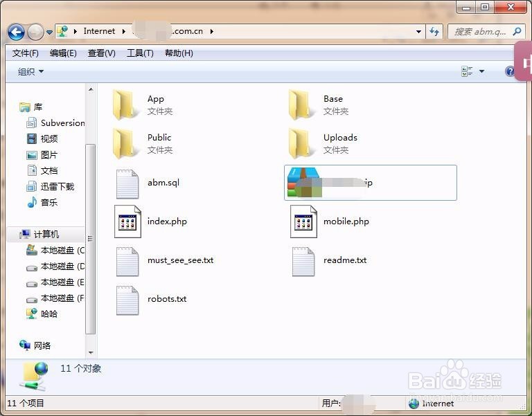Viewport: 532px width, 416px height.
Task: Open 本地磁盘 (E drive)
Action: tap(55, 282)
